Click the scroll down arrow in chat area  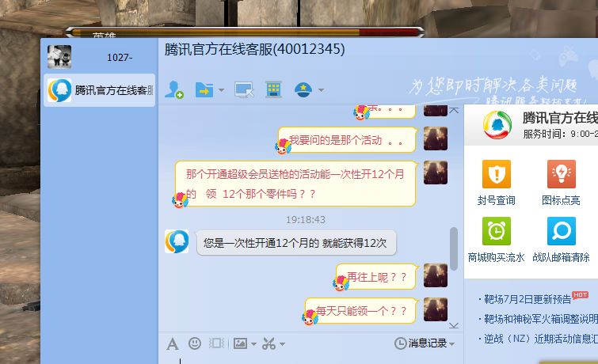pos(454,325)
